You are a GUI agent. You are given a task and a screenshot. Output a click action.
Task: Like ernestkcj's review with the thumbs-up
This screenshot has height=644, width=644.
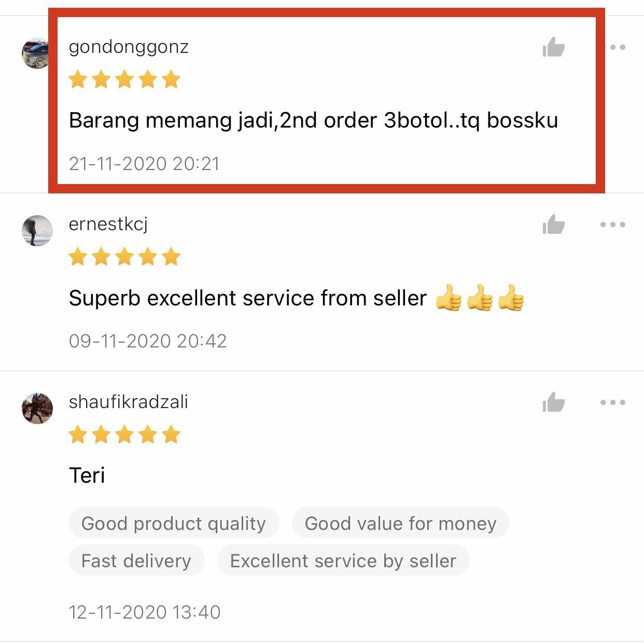click(x=553, y=225)
